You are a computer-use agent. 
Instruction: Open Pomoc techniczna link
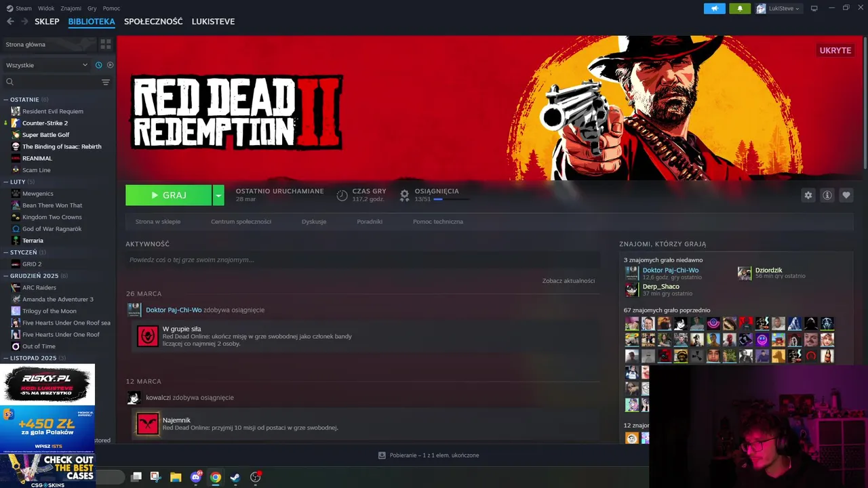coord(438,222)
